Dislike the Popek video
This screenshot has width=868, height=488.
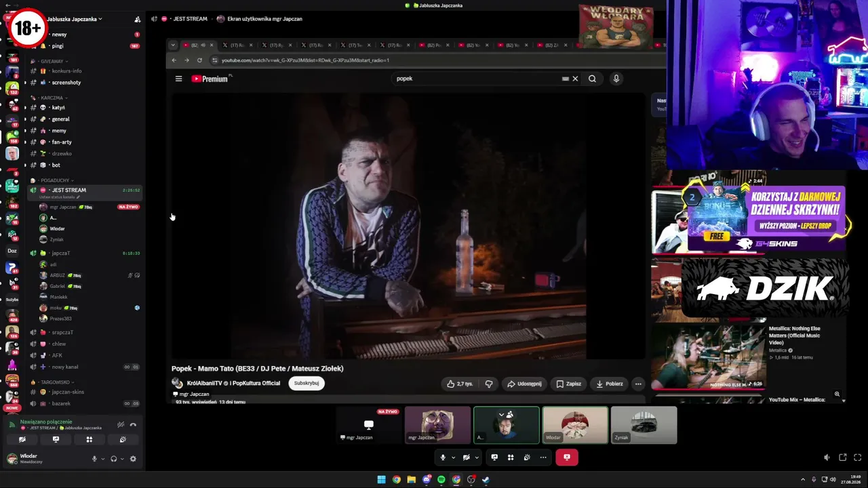tap(488, 384)
